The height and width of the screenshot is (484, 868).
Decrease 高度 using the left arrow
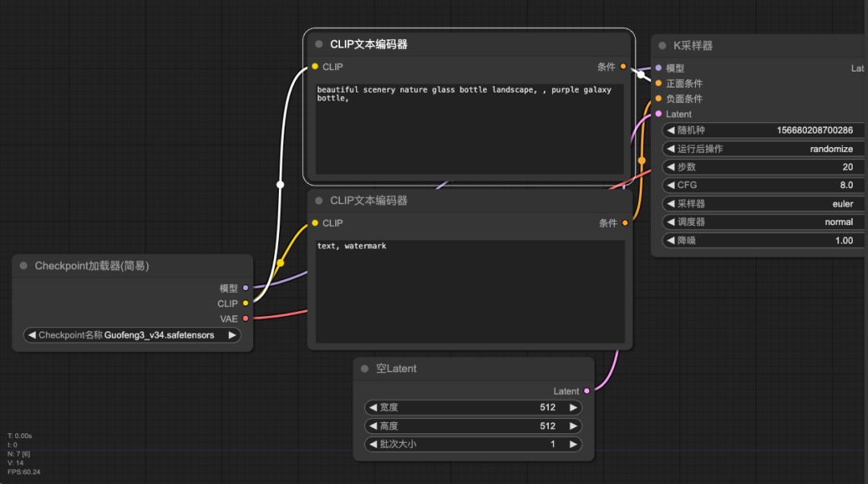click(x=371, y=426)
